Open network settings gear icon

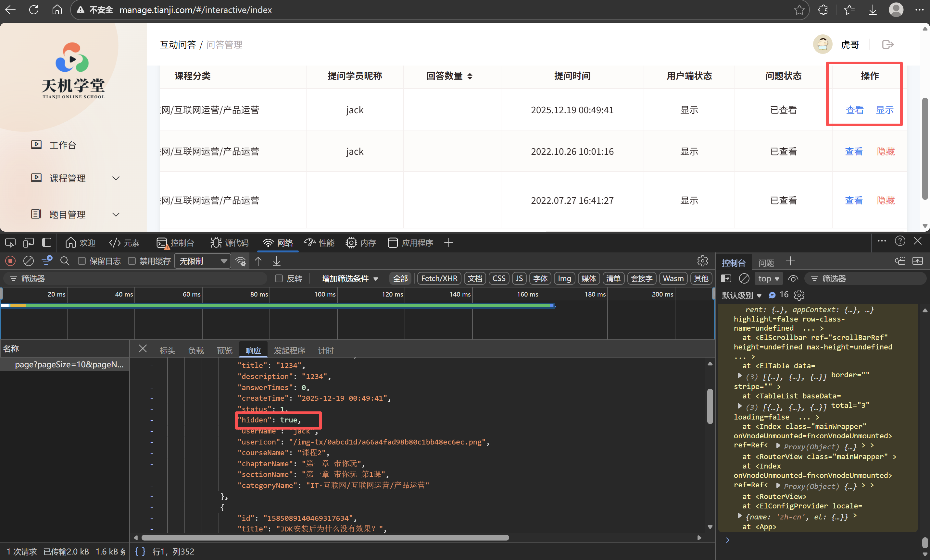tap(702, 261)
